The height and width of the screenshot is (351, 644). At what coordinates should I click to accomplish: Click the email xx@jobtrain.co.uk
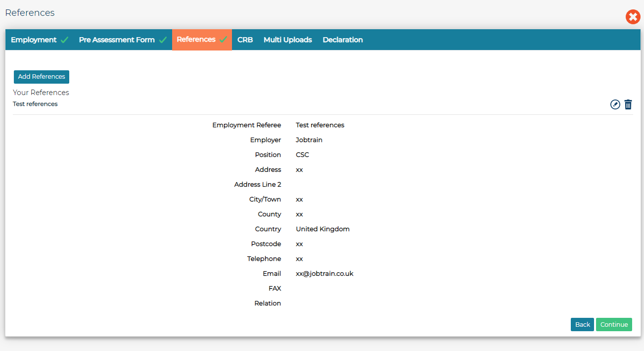click(x=324, y=273)
